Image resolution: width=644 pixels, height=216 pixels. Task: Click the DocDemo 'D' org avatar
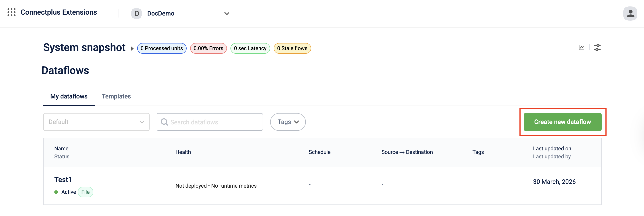click(137, 14)
